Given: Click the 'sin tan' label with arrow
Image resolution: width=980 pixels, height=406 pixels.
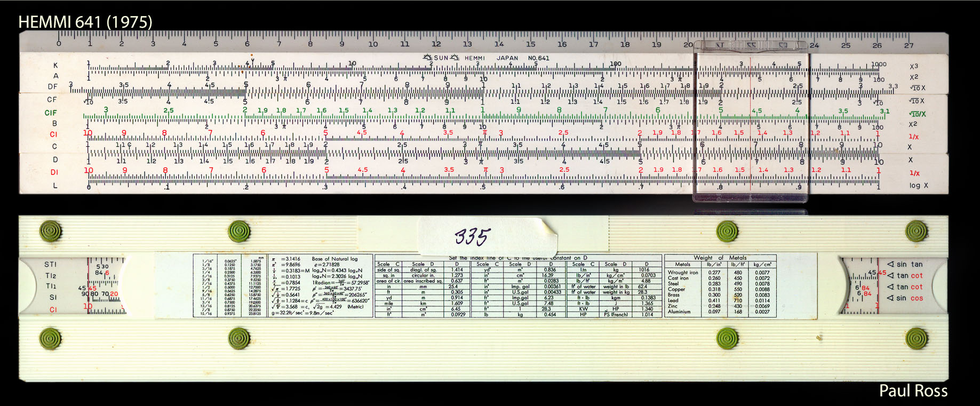Looking at the screenshot, I should 905,264.
